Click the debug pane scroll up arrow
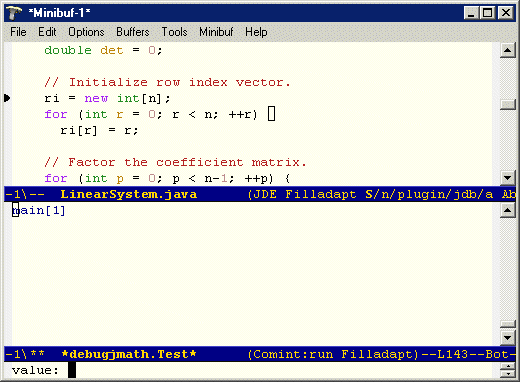The height and width of the screenshot is (382, 520). click(x=507, y=210)
